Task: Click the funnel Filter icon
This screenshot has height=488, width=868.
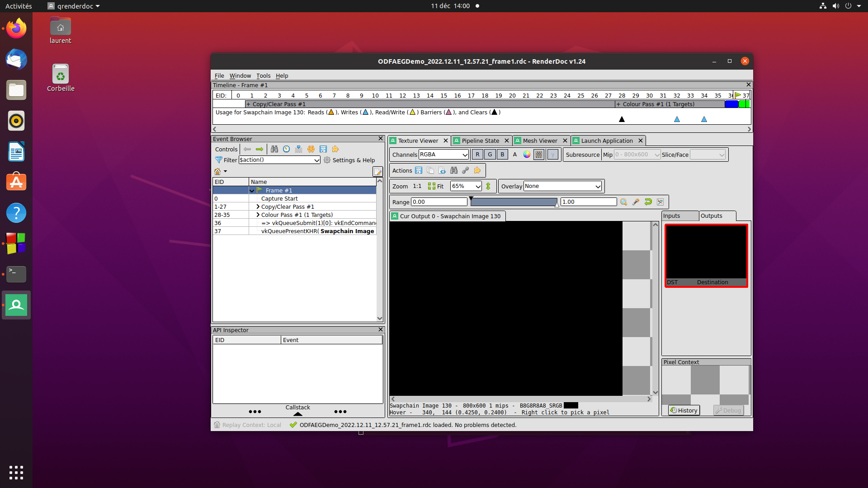Action: coord(219,160)
